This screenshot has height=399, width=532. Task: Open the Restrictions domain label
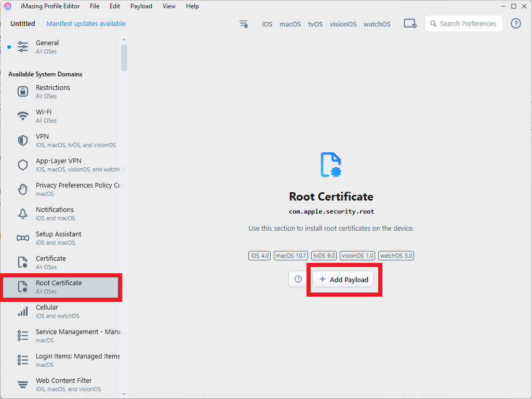(53, 87)
